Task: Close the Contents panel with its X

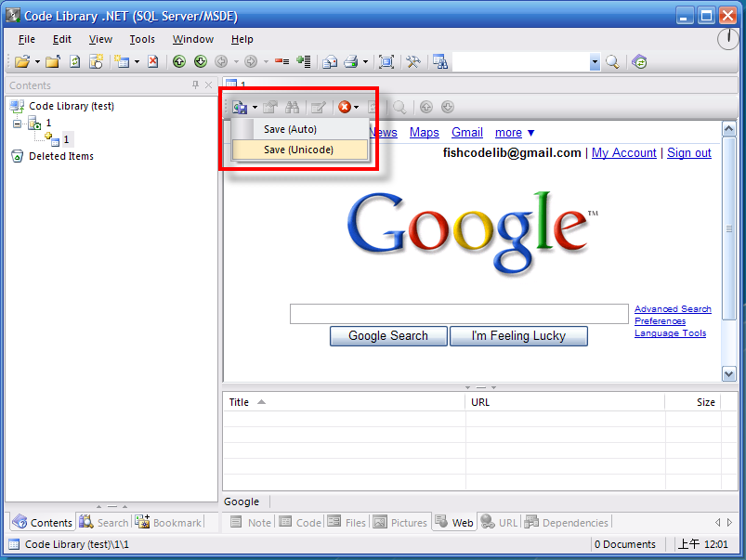Action: [x=208, y=85]
